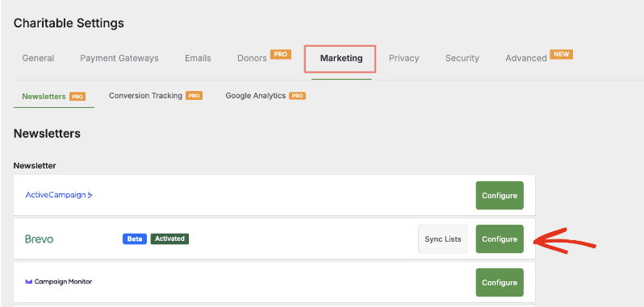
Task: Open the General settings tab
Action: pyautogui.click(x=38, y=58)
